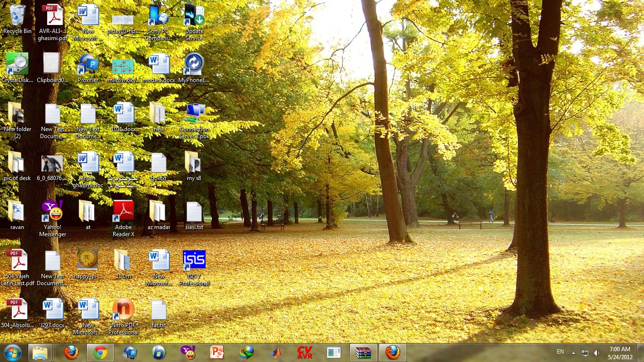Image resolution: width=644 pixels, height=362 pixels.
Task: Open the ravan folder
Action: click(17, 215)
